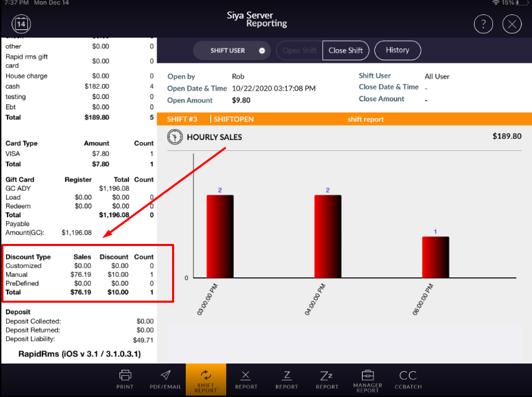Click the Open Shift button
The height and width of the screenshot is (397, 532).
point(300,51)
